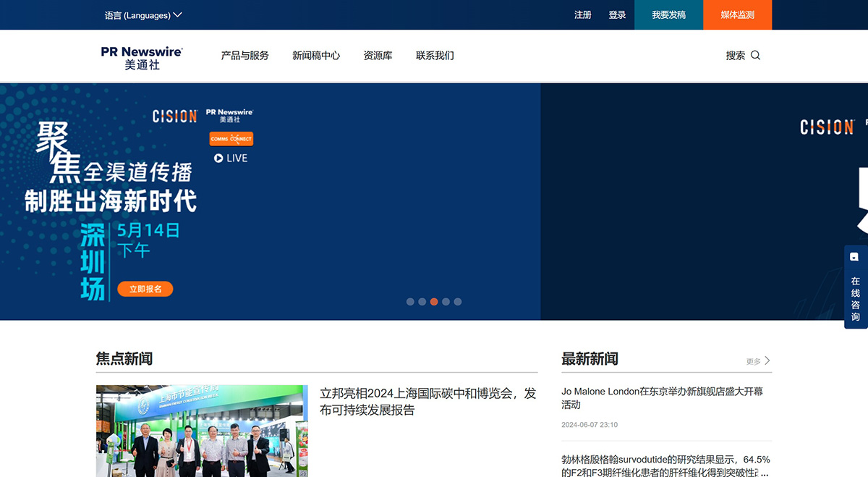Open the search function via magnifier icon
The width and height of the screenshot is (868, 477).
[x=755, y=55]
